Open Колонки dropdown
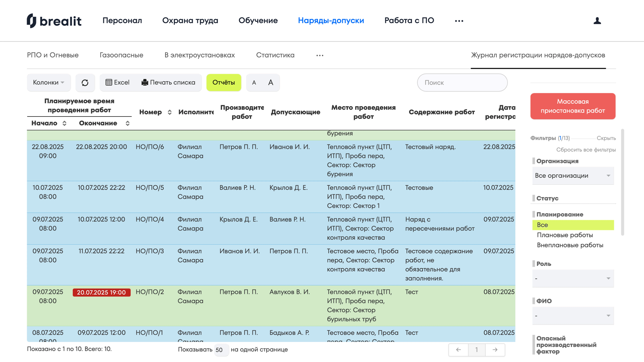The image size is (644, 362). [49, 82]
